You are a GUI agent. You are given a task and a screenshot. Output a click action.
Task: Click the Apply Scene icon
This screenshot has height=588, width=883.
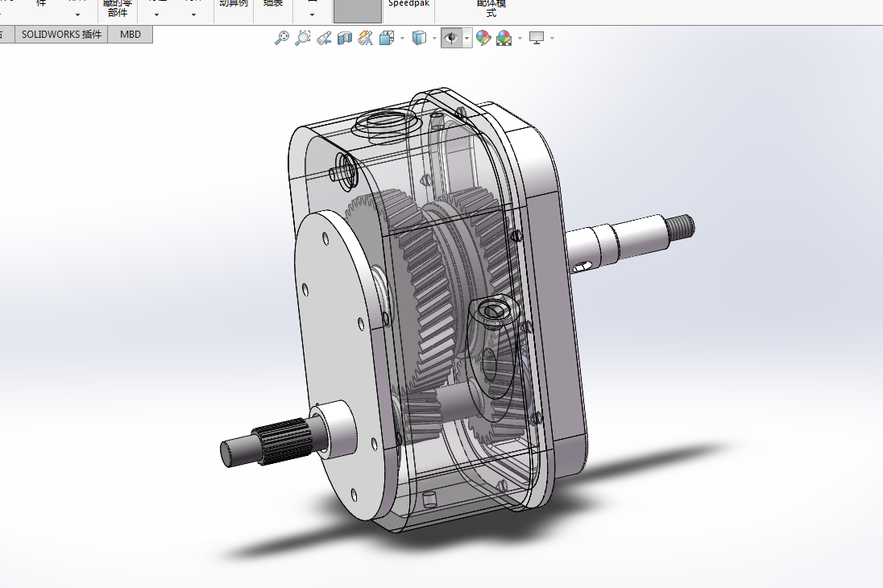click(504, 39)
